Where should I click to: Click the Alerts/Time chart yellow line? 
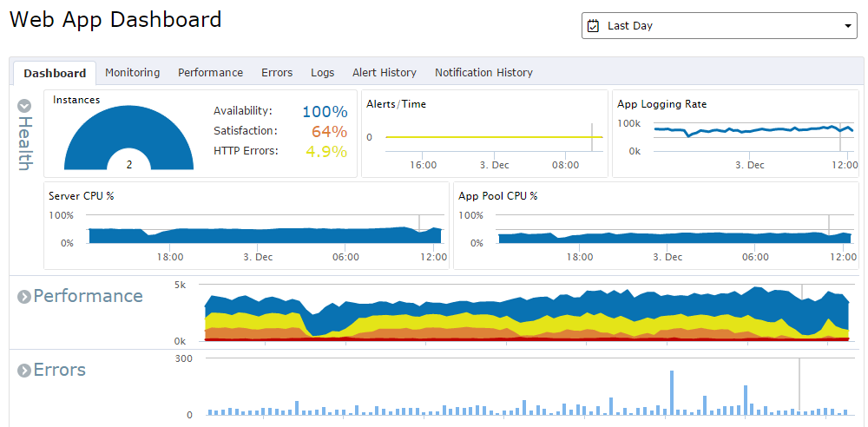494,137
